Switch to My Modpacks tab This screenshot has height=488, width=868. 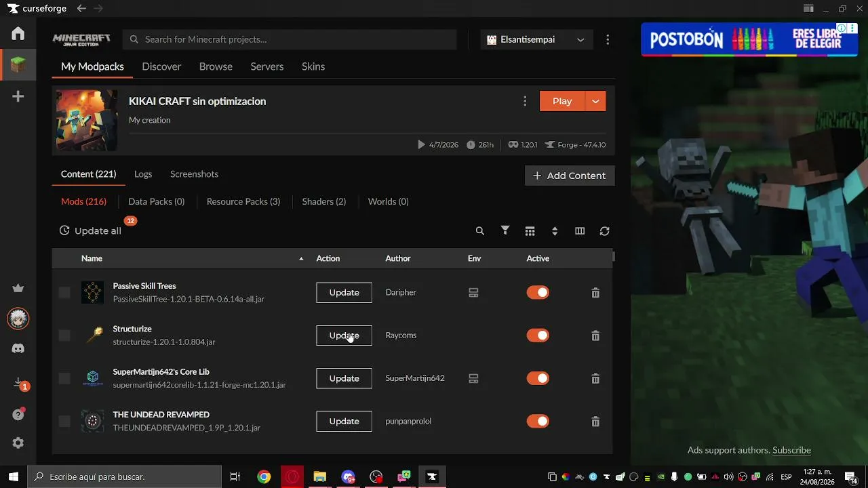[92, 66]
